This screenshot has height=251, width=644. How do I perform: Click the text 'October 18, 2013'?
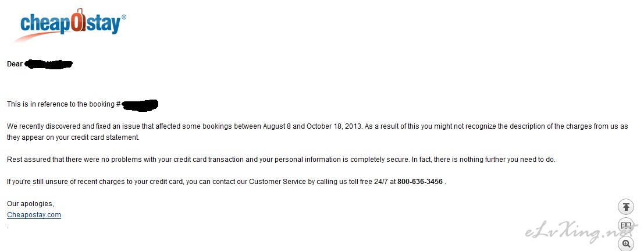tap(335, 126)
